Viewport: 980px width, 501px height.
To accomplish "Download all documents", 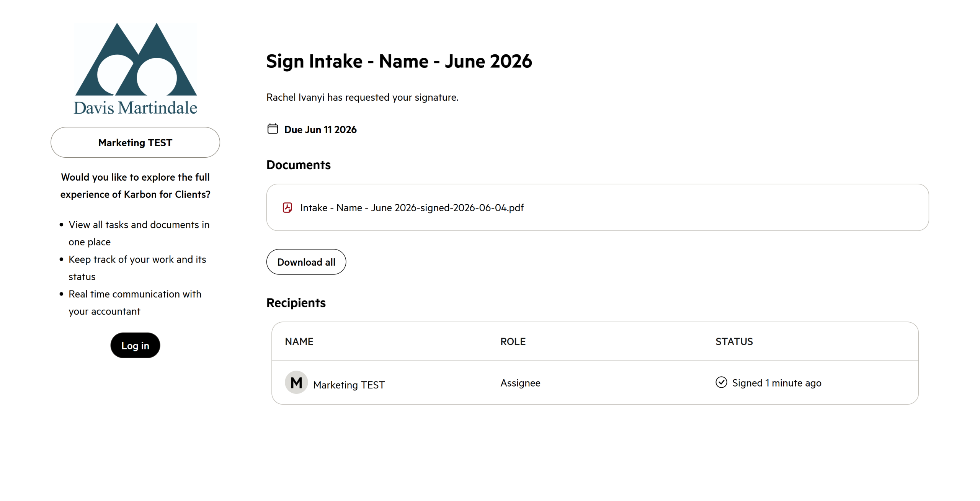I will (x=306, y=262).
